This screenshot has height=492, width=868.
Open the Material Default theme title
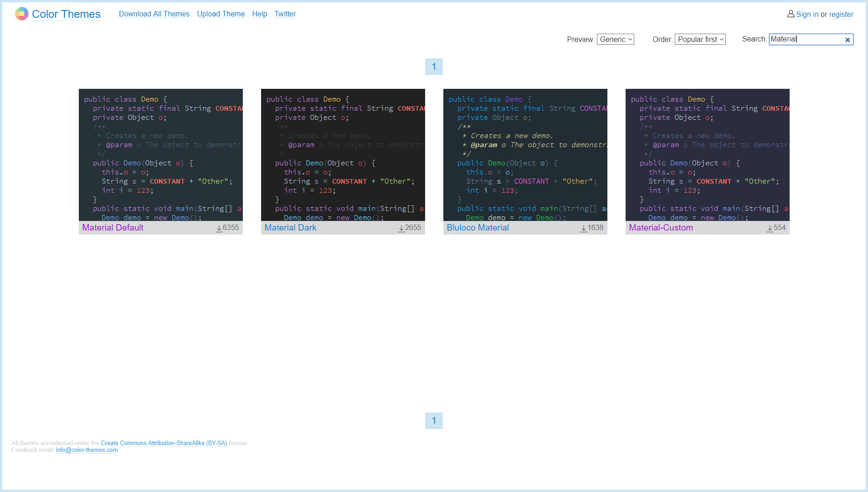coord(113,227)
